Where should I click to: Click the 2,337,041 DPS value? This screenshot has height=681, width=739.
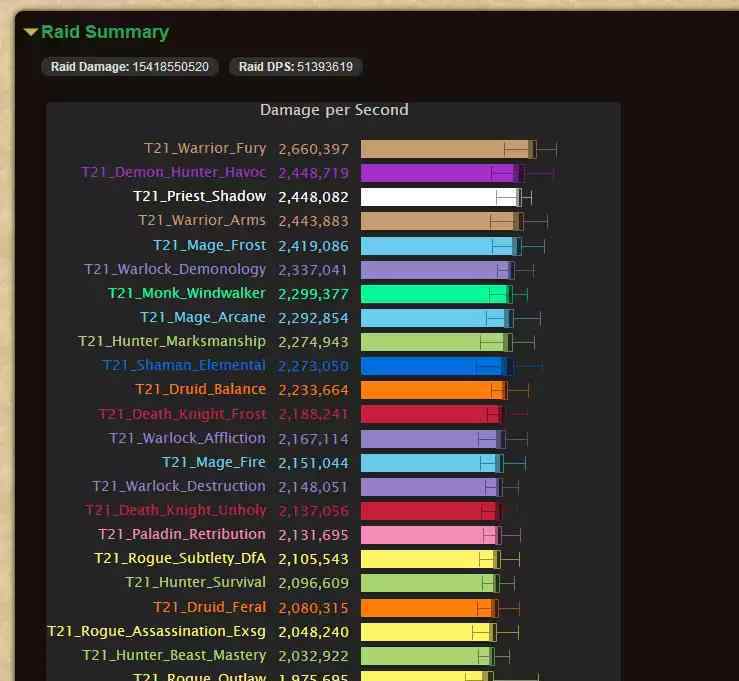point(313,271)
